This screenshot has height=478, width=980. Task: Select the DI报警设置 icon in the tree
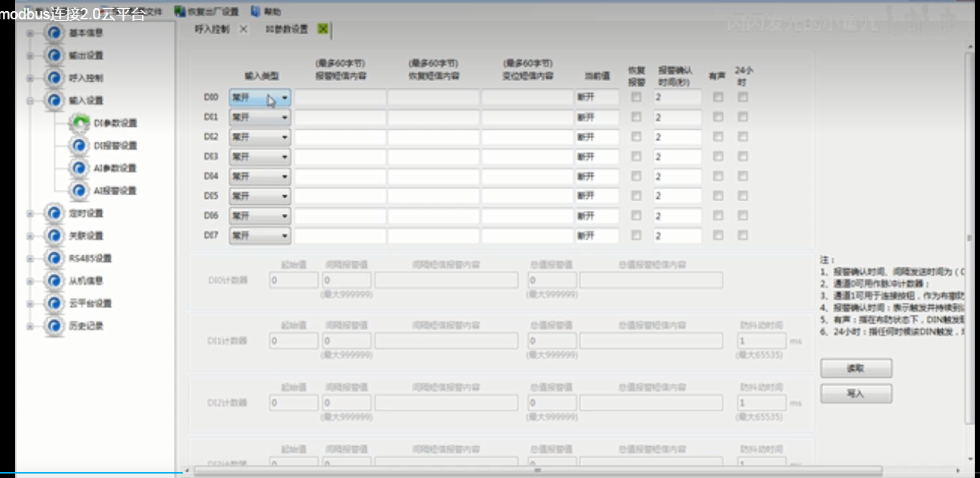(x=79, y=145)
